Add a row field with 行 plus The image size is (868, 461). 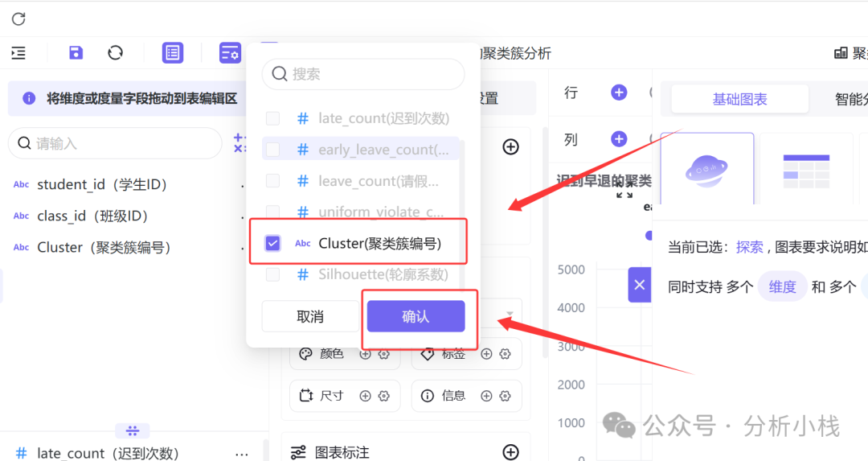[x=619, y=93]
